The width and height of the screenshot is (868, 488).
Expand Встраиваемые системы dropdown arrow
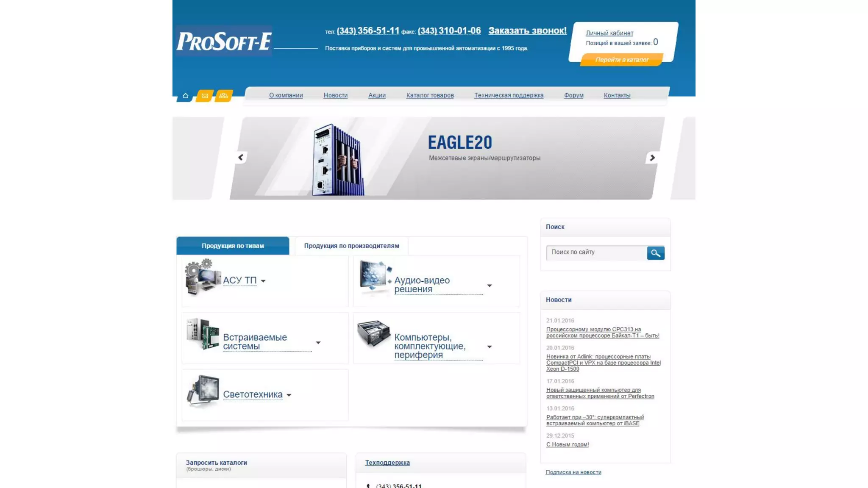[318, 343]
